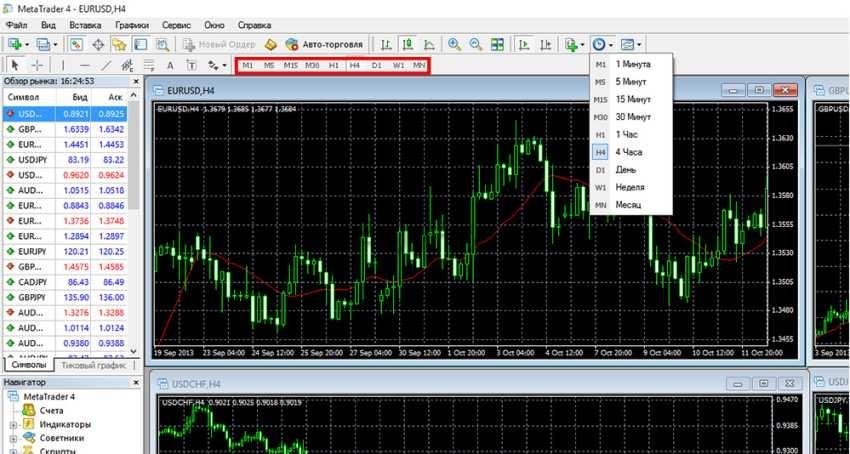Expand the Индикаторы tree node

pos(13,424)
